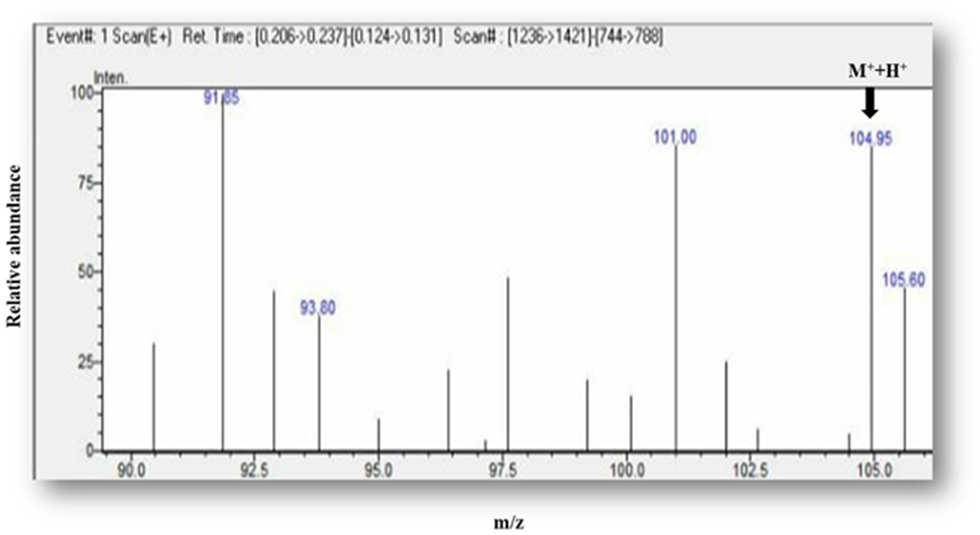
Task: Select the 91.85 peak label
Action: coord(221,99)
